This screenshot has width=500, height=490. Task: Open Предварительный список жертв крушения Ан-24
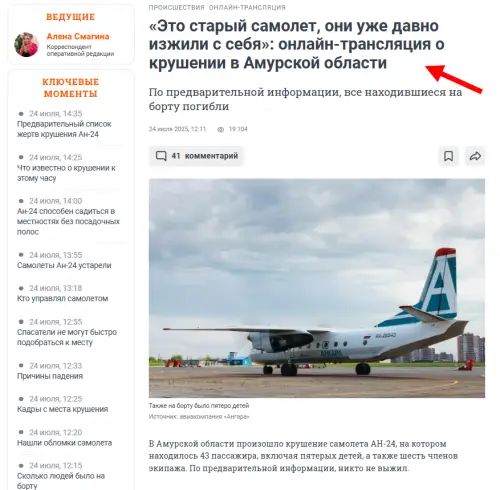click(x=64, y=129)
